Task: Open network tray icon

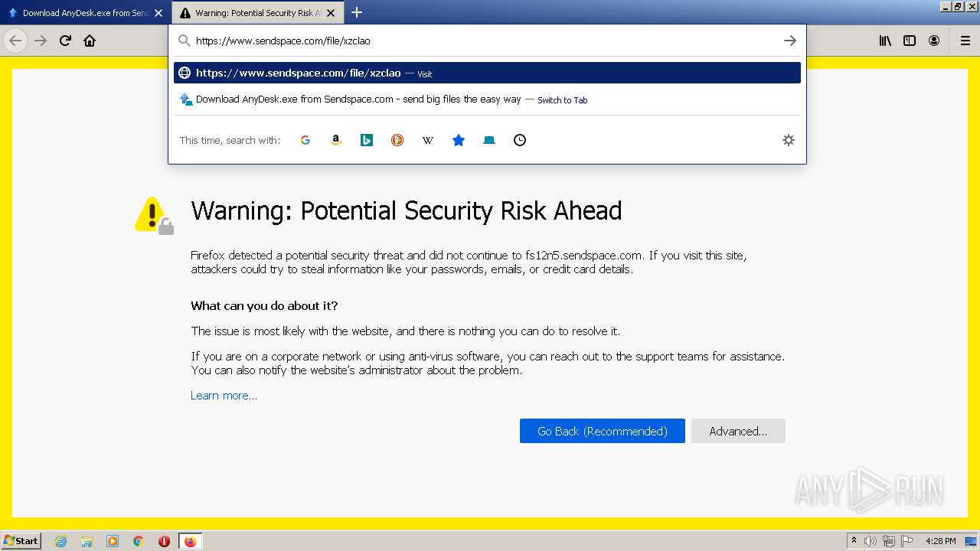Action: point(889,541)
